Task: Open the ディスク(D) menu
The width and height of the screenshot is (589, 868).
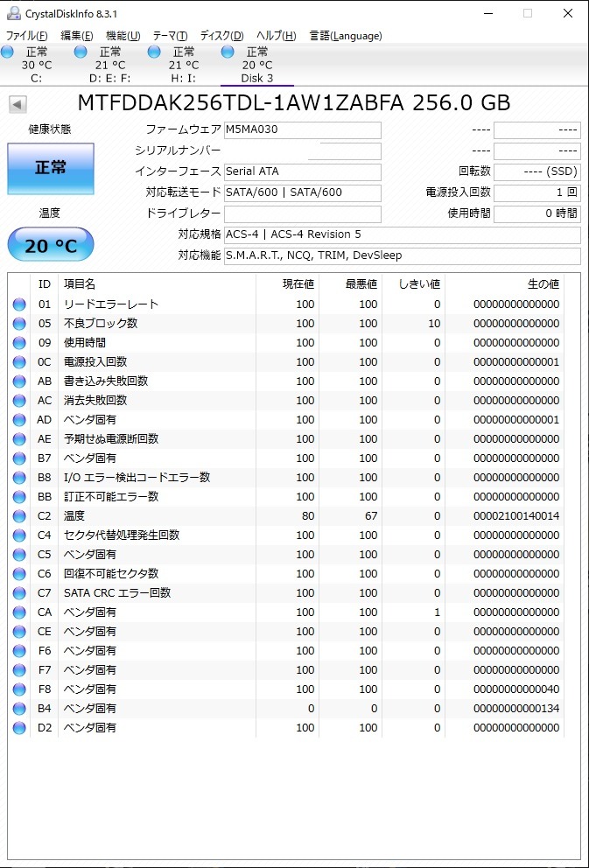Action: coord(221,36)
